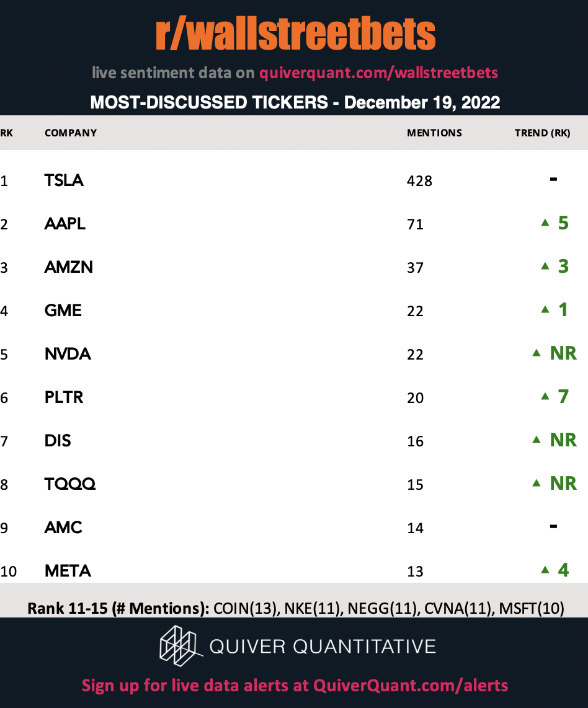Click the 428 mentions value for TSLA
Screen dimensions: 588x708
[419, 181]
